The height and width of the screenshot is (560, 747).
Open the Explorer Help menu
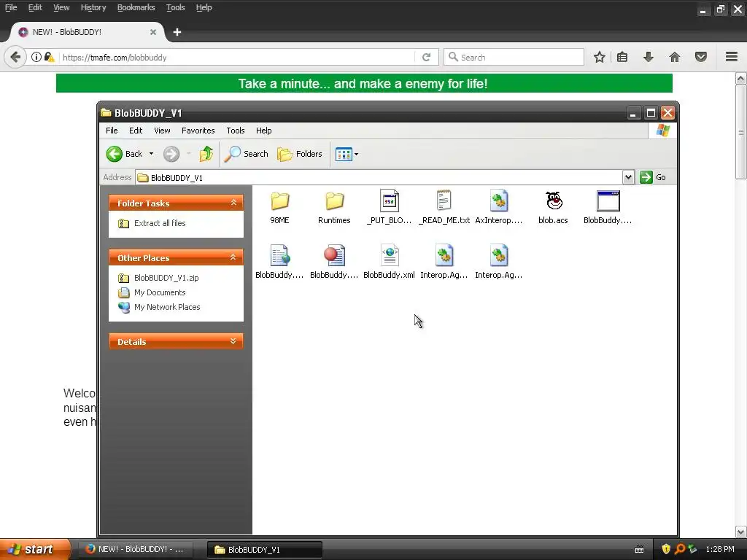pos(263,131)
